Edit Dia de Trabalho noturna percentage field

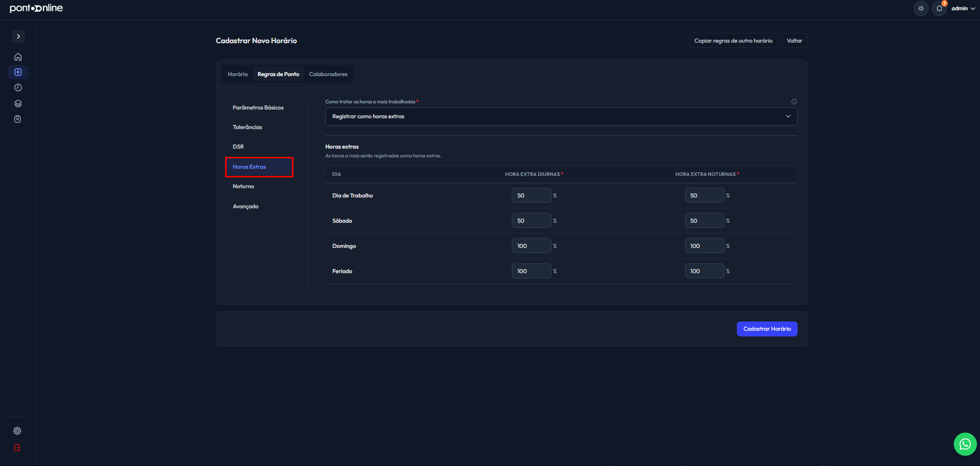tap(704, 196)
